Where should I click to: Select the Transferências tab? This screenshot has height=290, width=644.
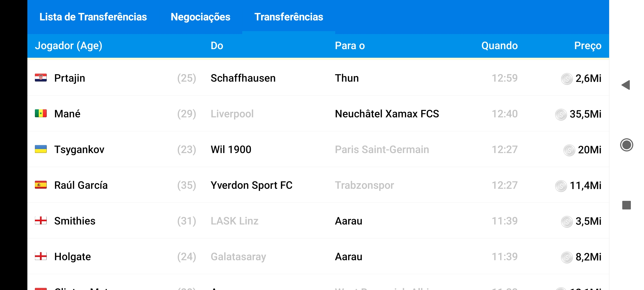[x=289, y=17]
